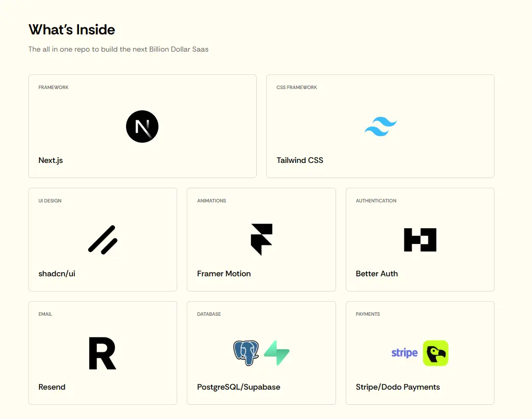Click the "What's Inside" heading
The height and width of the screenshot is (419, 532).
coord(71,29)
